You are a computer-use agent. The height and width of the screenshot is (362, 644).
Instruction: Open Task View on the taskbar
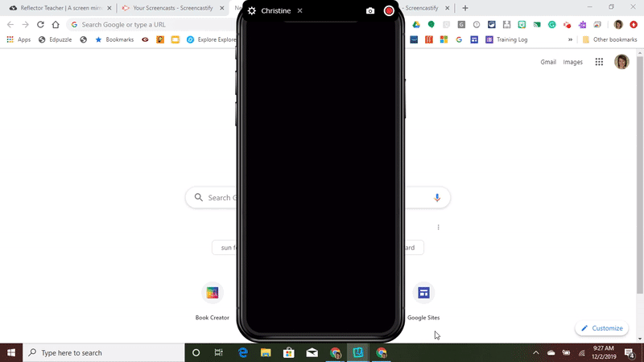pos(218,352)
